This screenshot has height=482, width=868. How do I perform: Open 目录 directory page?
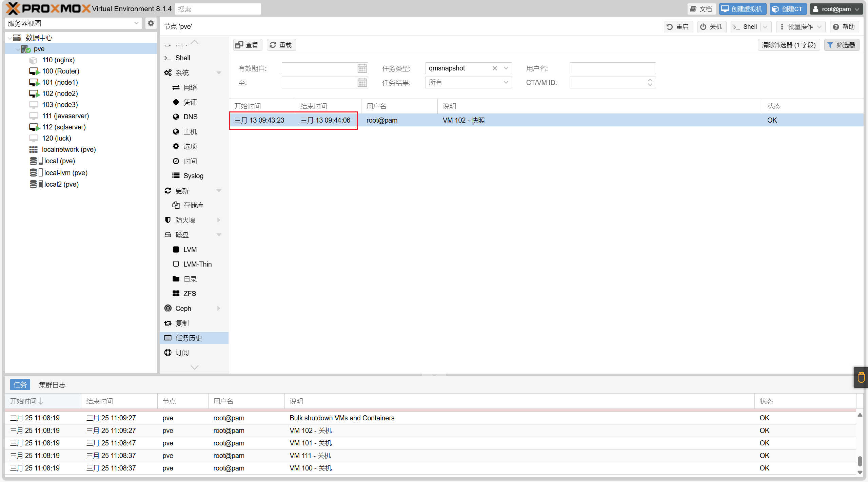[x=190, y=279]
